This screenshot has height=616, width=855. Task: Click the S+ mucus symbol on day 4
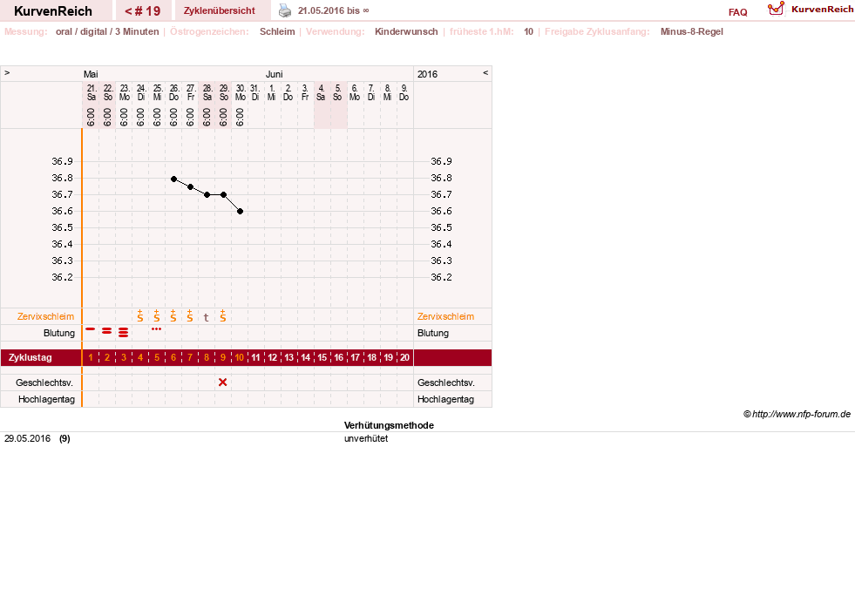[x=140, y=315]
